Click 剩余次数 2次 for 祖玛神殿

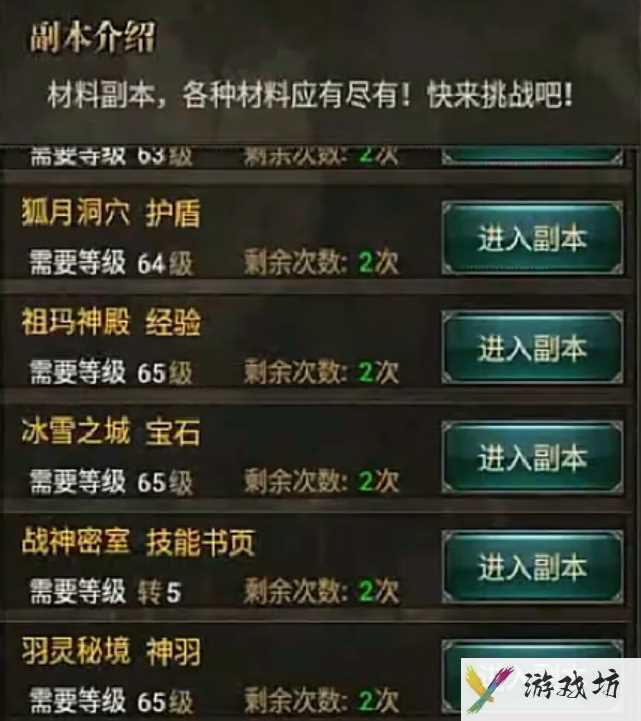click(321, 372)
